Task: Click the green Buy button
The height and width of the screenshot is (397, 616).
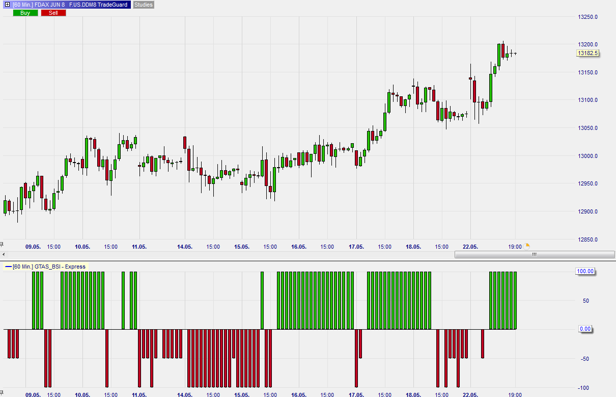Action: click(26, 13)
